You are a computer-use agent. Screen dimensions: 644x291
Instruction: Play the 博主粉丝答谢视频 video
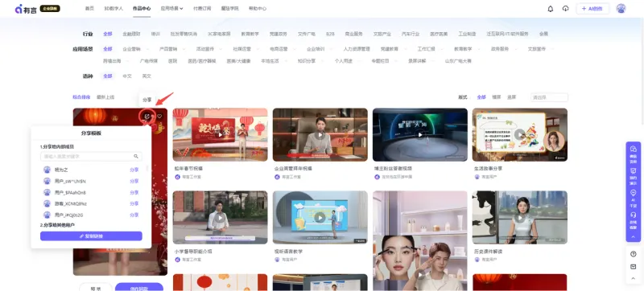[419, 134]
